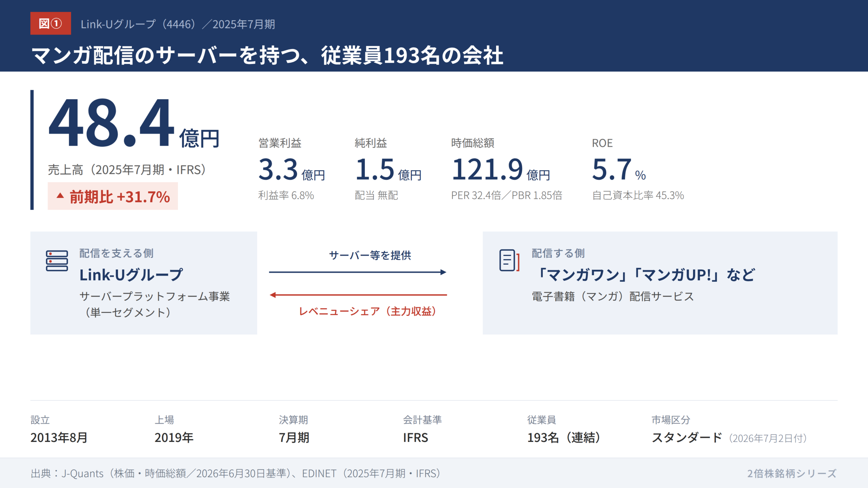Click the arrowhead of サーバー等を提供 arrow
Viewport: 868px width, 488px height.
pyautogui.click(x=443, y=272)
